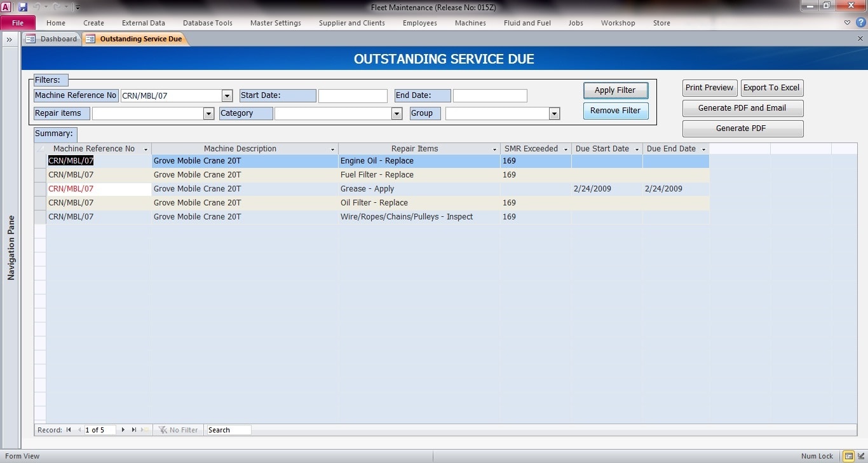Open the File tab
The image size is (868, 463).
[x=18, y=23]
